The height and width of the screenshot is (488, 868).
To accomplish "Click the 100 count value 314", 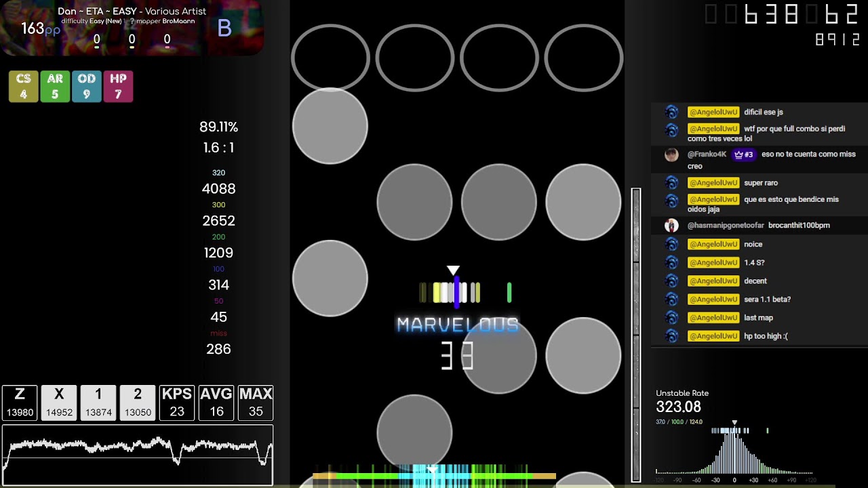I will [x=218, y=285].
